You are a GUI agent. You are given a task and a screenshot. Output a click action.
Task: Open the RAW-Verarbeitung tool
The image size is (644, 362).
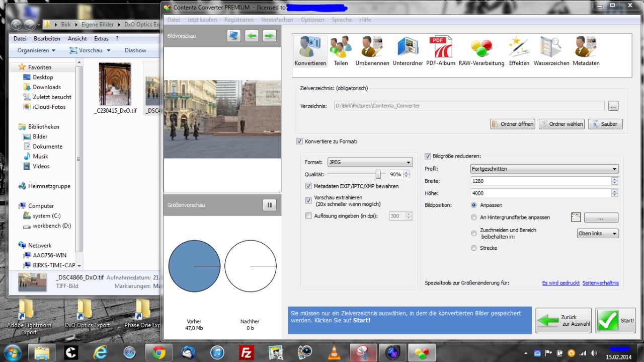coord(481,51)
